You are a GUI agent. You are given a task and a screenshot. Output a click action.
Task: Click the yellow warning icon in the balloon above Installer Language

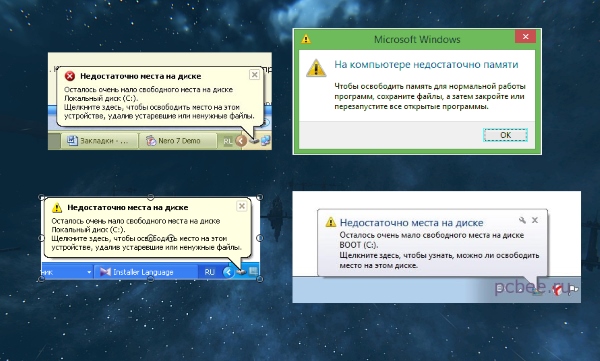point(57,207)
